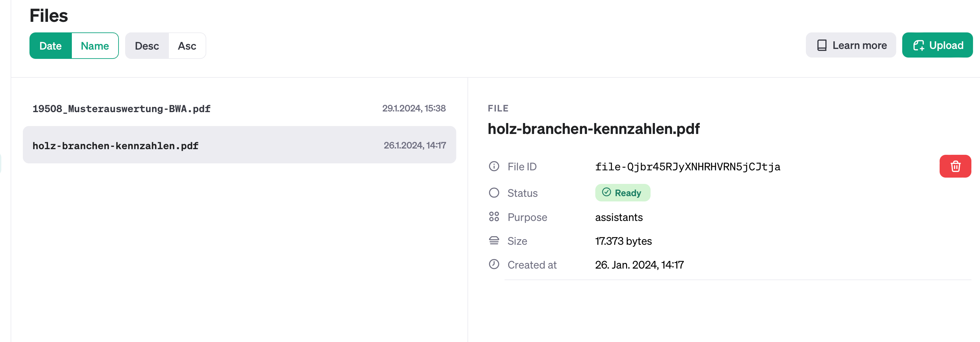Sort files by Name
The image size is (980, 342).
[x=95, y=46]
